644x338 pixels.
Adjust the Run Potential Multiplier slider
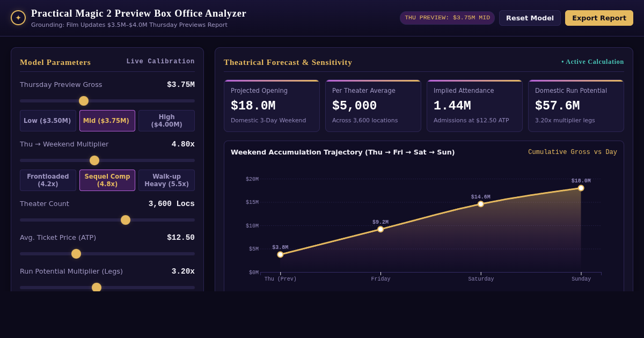click(107, 288)
